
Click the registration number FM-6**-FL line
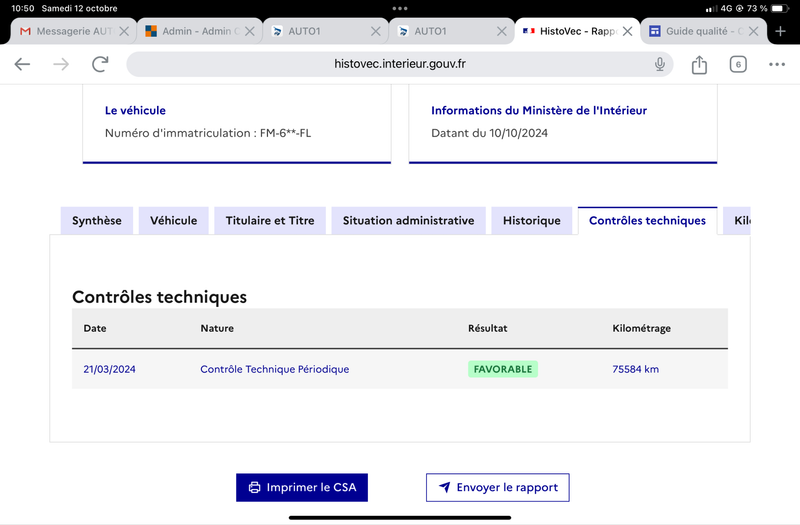(x=208, y=133)
